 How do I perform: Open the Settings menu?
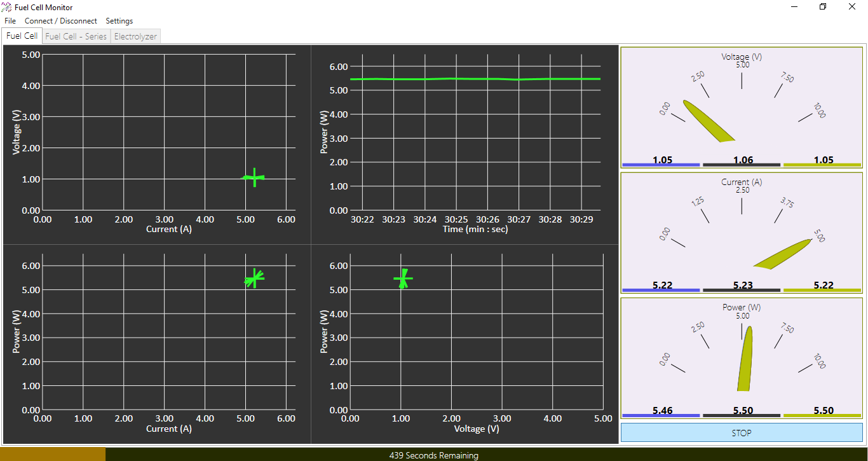coord(119,20)
